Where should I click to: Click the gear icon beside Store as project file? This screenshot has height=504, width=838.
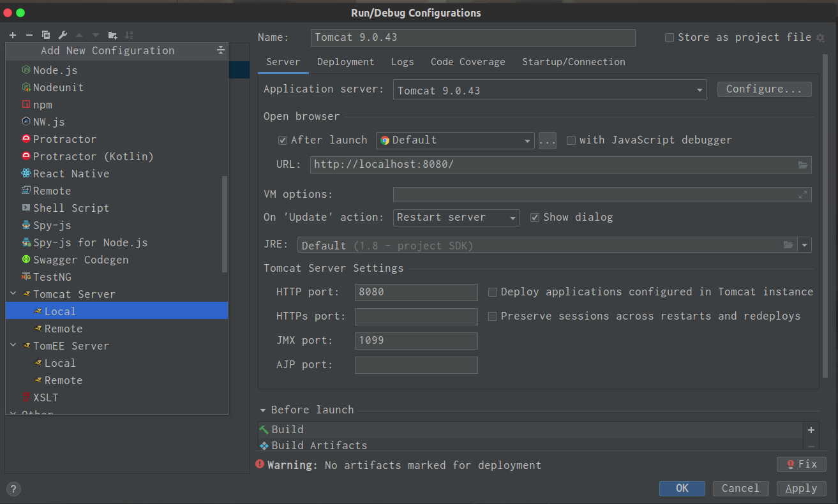tap(821, 38)
